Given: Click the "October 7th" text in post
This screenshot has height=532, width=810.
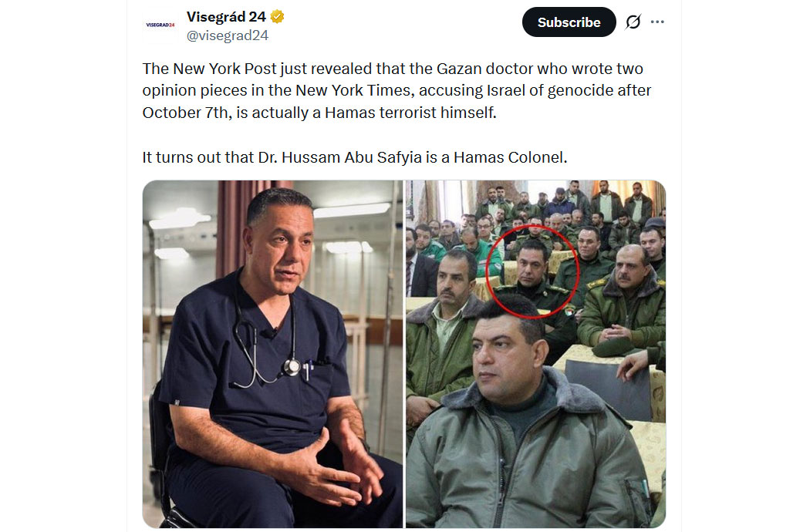Looking at the screenshot, I should pos(185,113).
